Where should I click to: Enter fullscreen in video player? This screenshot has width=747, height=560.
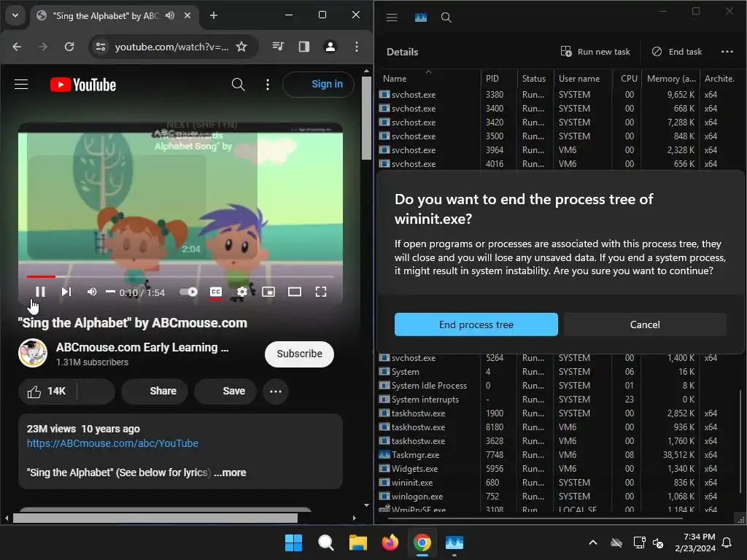click(321, 292)
